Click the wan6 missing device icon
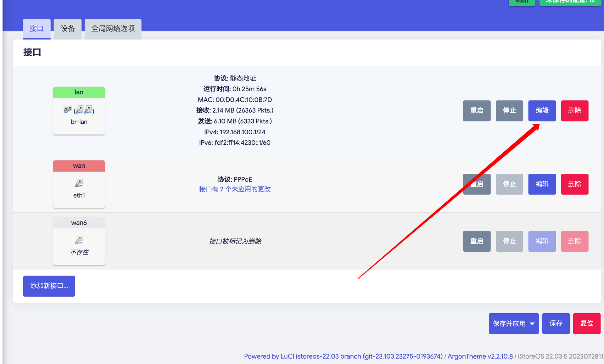 tap(79, 240)
